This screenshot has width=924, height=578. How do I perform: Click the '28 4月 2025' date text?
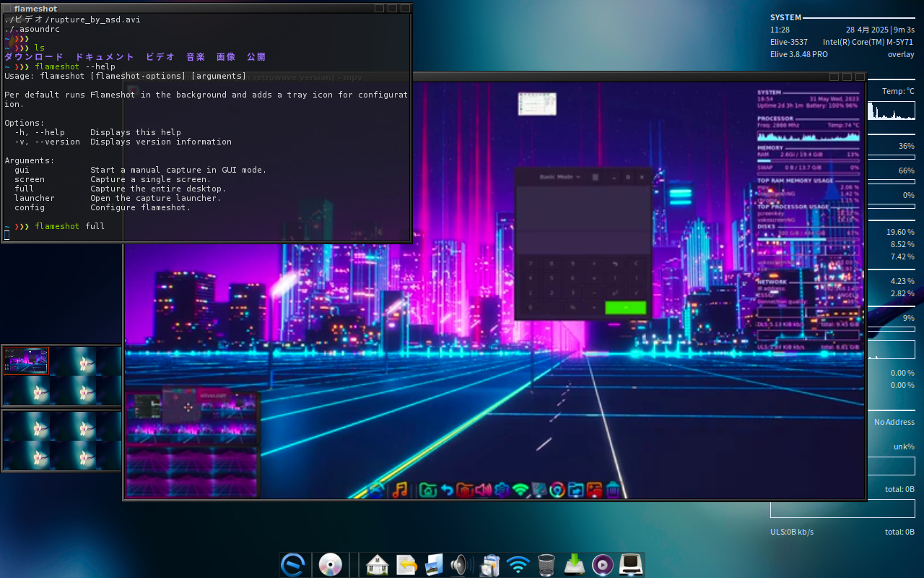(x=867, y=30)
